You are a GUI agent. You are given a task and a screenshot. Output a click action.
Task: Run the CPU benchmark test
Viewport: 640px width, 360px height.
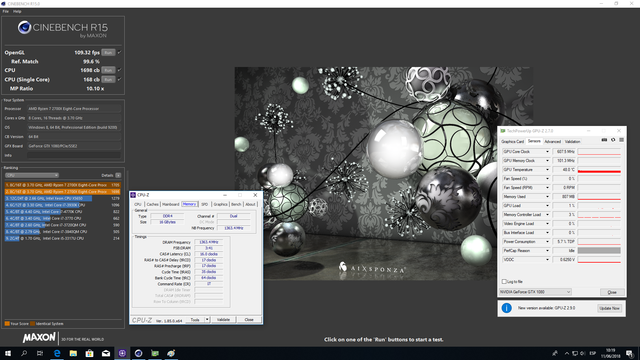point(108,70)
